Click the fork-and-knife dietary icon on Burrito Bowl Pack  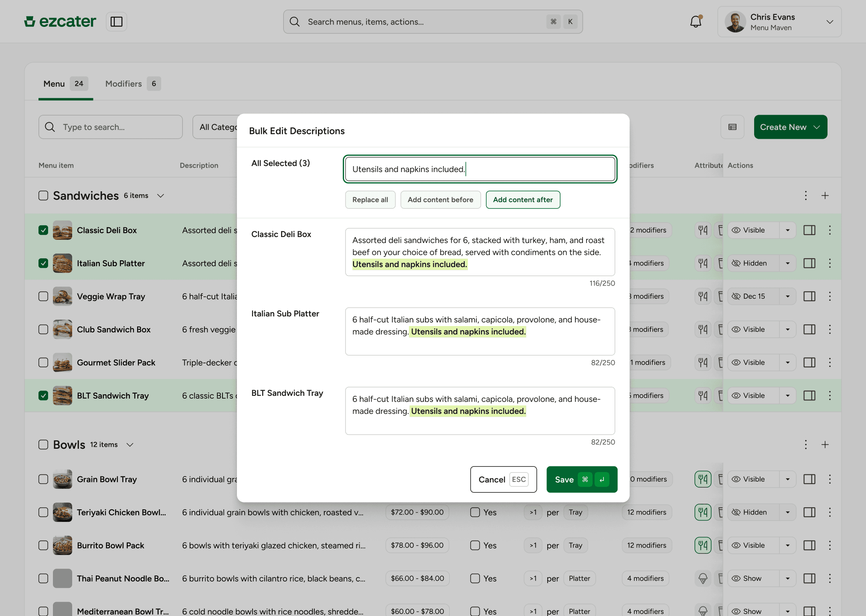coord(702,545)
